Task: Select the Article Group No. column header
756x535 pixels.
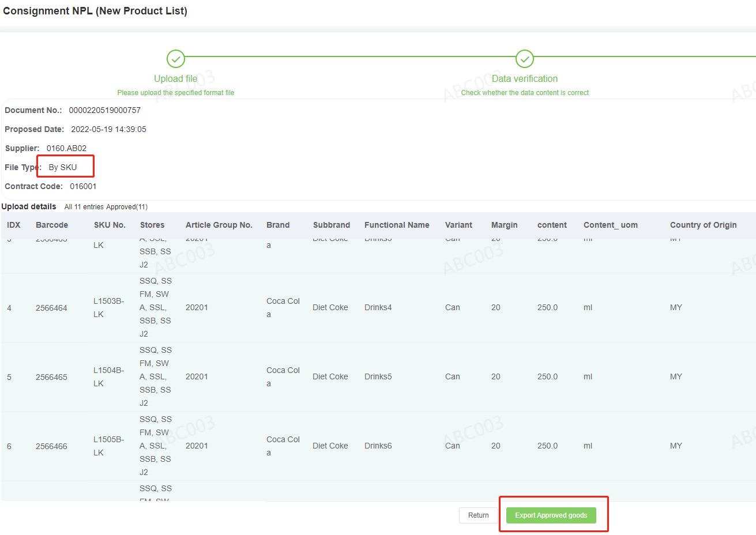Action: [x=219, y=225]
